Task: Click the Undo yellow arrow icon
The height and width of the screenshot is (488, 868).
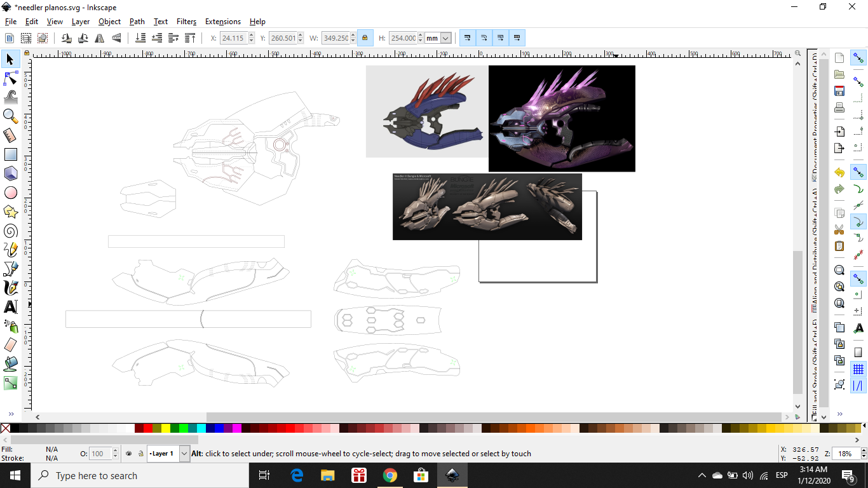Action: pyautogui.click(x=839, y=172)
